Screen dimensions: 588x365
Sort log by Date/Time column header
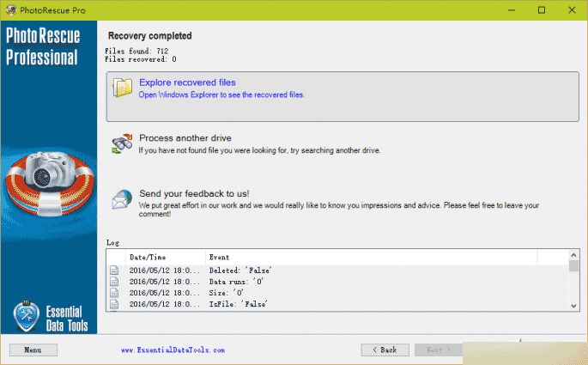[x=166, y=257]
